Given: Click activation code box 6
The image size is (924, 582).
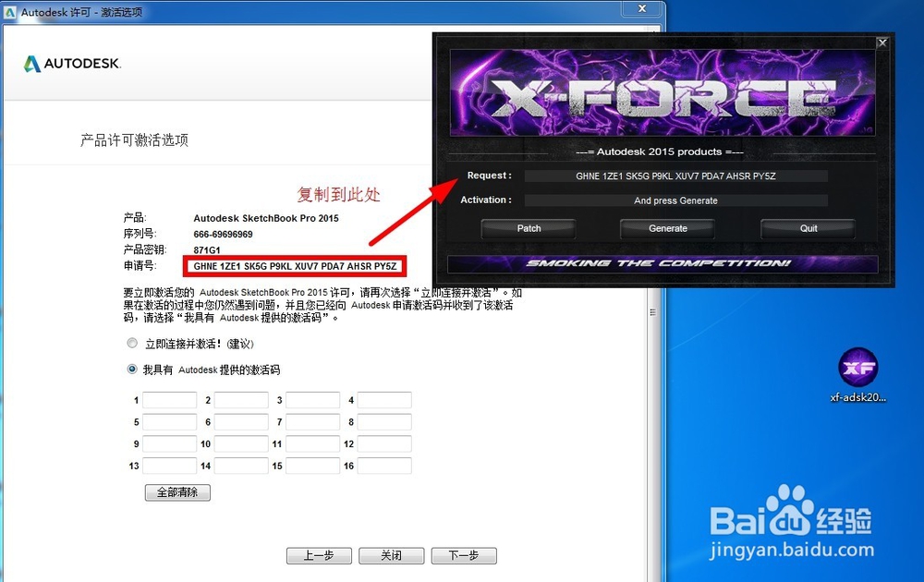Looking at the screenshot, I should click(241, 422).
